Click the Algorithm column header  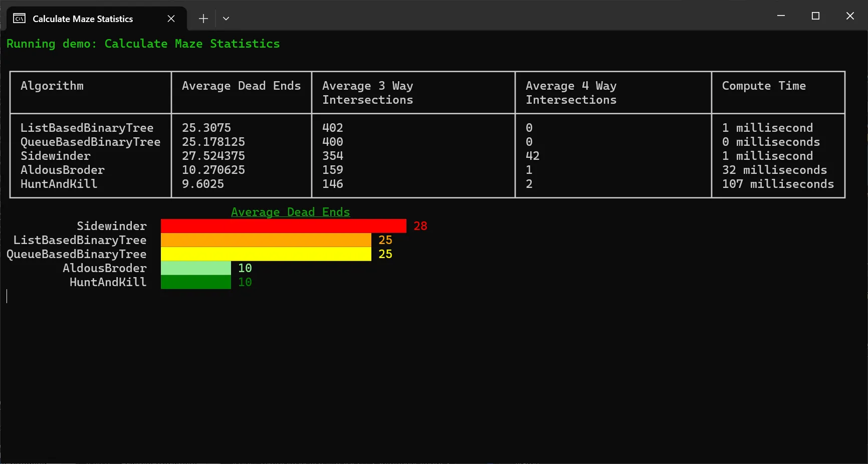click(52, 86)
